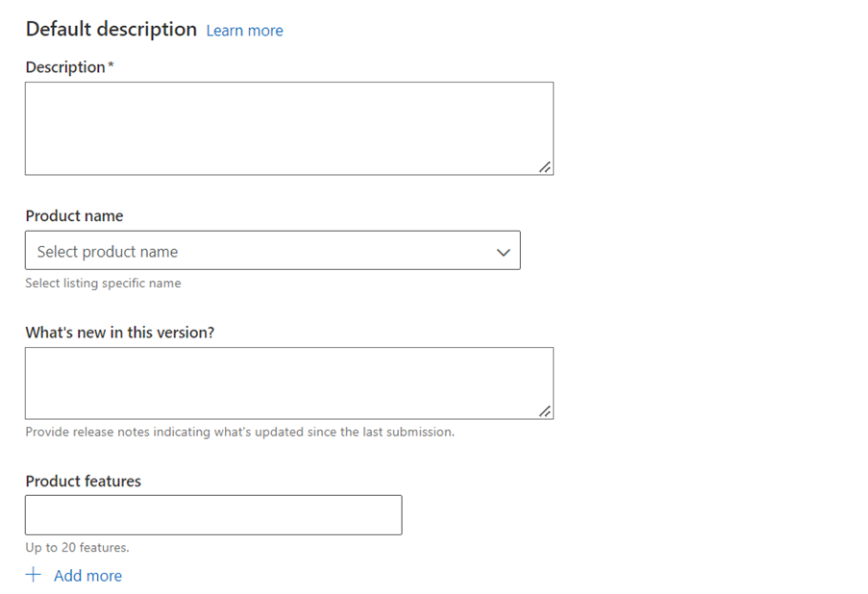Click the Description box resize handle
Viewport: 868px width, 594px height.
coord(545,166)
